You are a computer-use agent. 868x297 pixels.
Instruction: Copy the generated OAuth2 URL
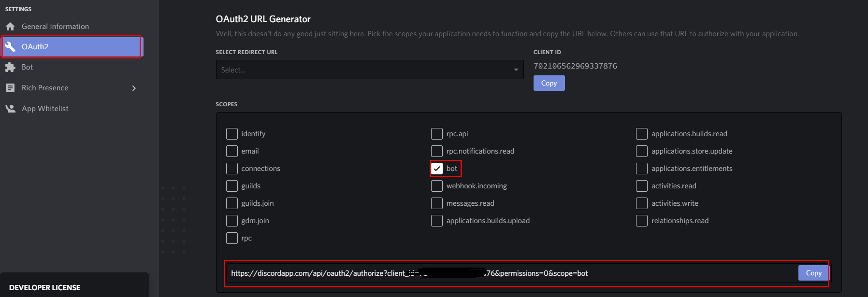[x=813, y=273]
